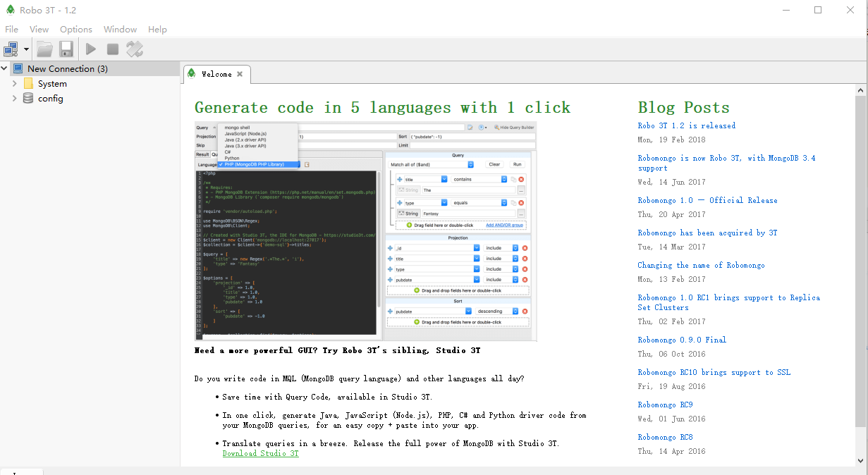Screen dimensions: 868x475
Task: Follow the Download Studio 3T link
Action: point(260,453)
